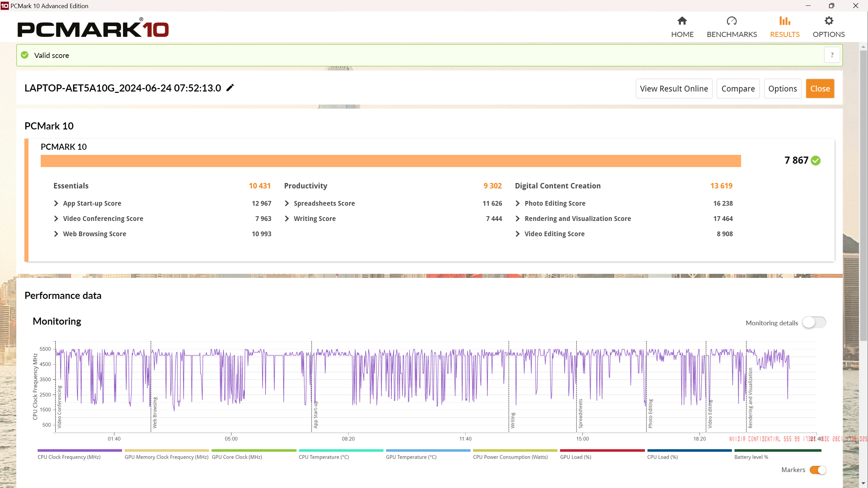The image size is (868, 488).
Task: Close the result with the orange Close button
Action: click(820, 88)
